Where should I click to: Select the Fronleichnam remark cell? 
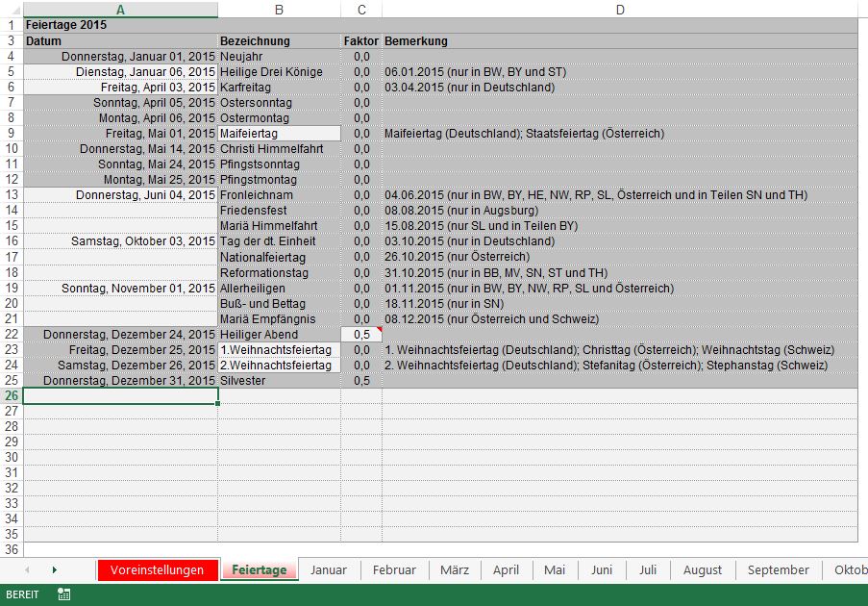[620, 195]
